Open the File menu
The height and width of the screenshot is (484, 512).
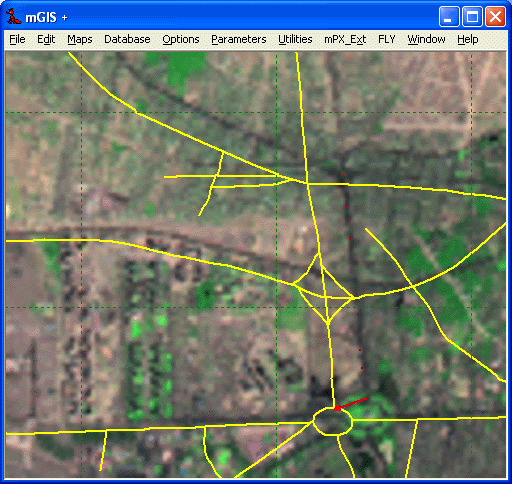(x=17, y=39)
